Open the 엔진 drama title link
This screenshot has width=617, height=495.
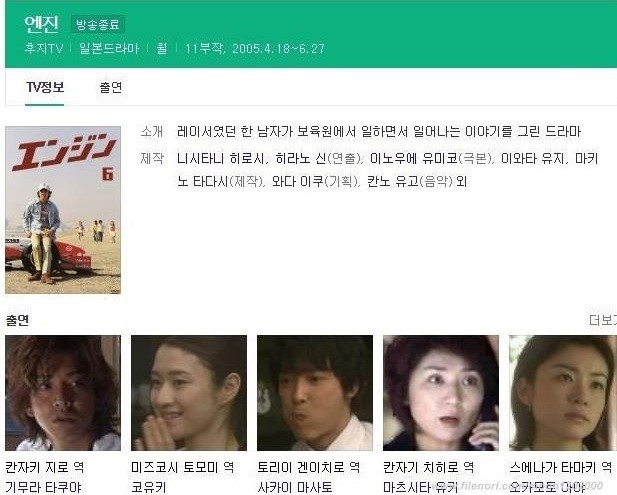(x=41, y=24)
